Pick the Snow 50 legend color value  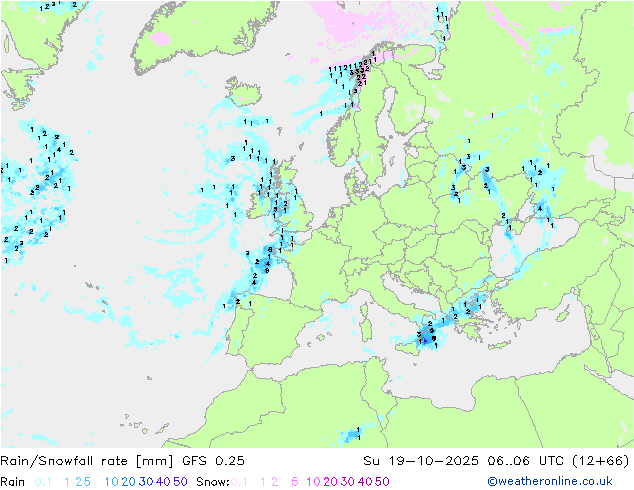click(382, 482)
